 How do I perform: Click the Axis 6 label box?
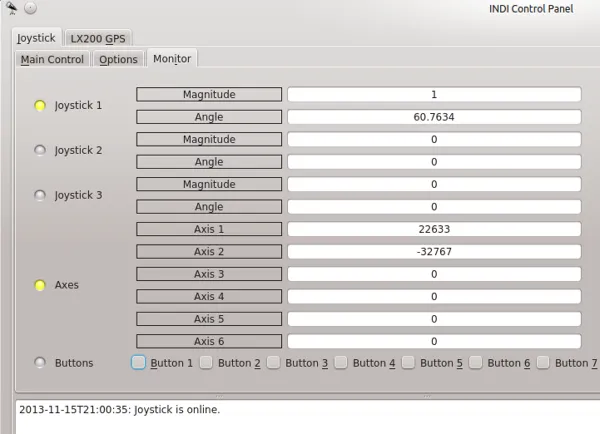(x=209, y=341)
